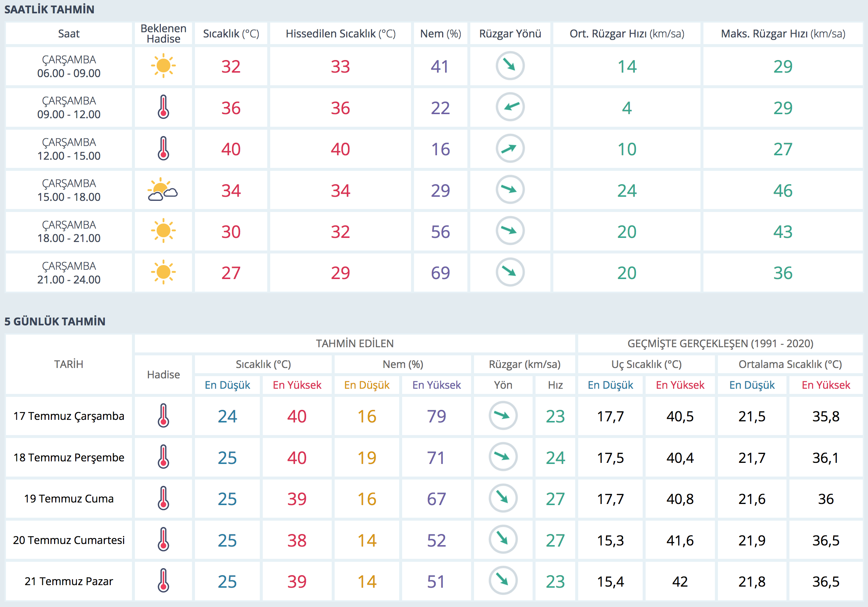Click wind direction icon for 21 Temmuz Pazar
Viewport: 868px width, 607px height.
[x=503, y=581]
